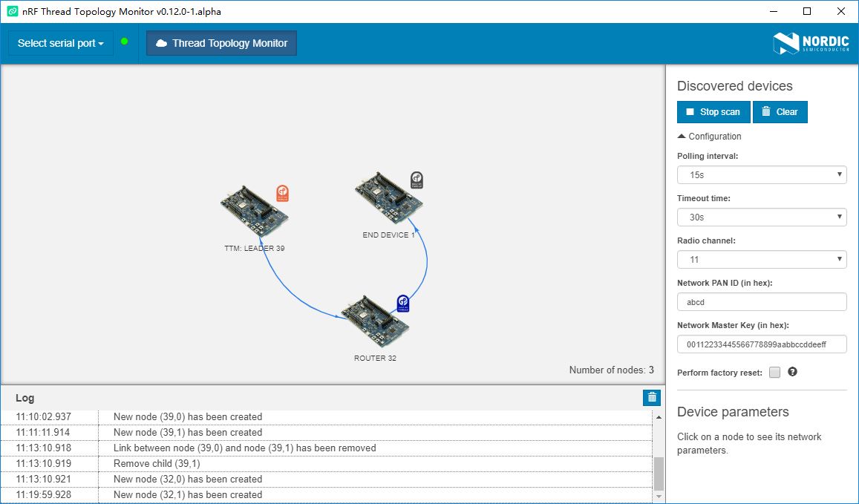Screen dimensions: 859x504
Task: Click the ROUTER 32 label
Action: click(375, 359)
